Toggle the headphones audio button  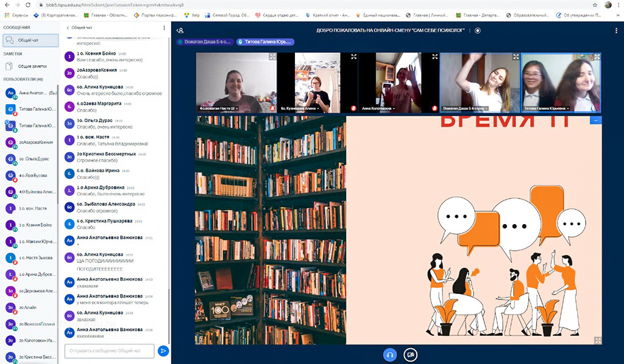point(390,354)
